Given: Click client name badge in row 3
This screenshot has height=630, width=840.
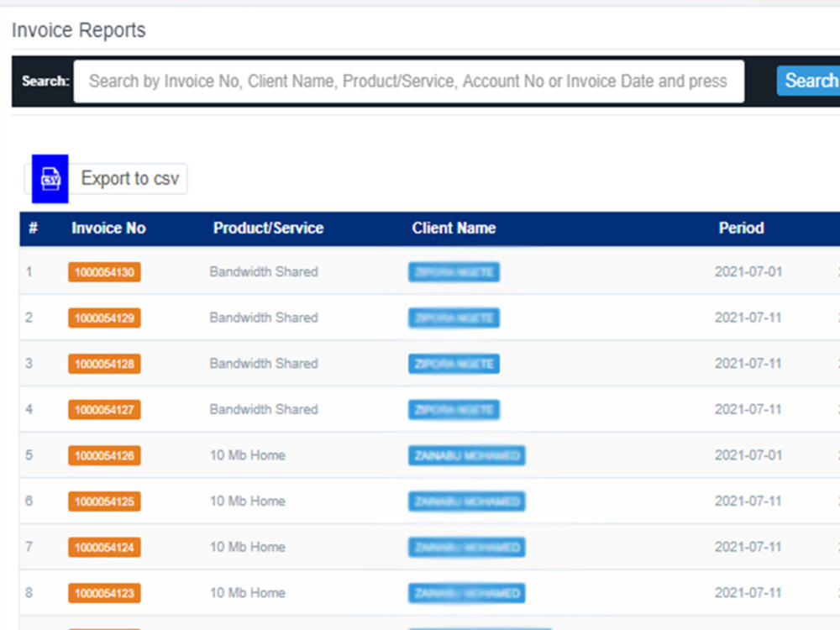Looking at the screenshot, I should [454, 364].
